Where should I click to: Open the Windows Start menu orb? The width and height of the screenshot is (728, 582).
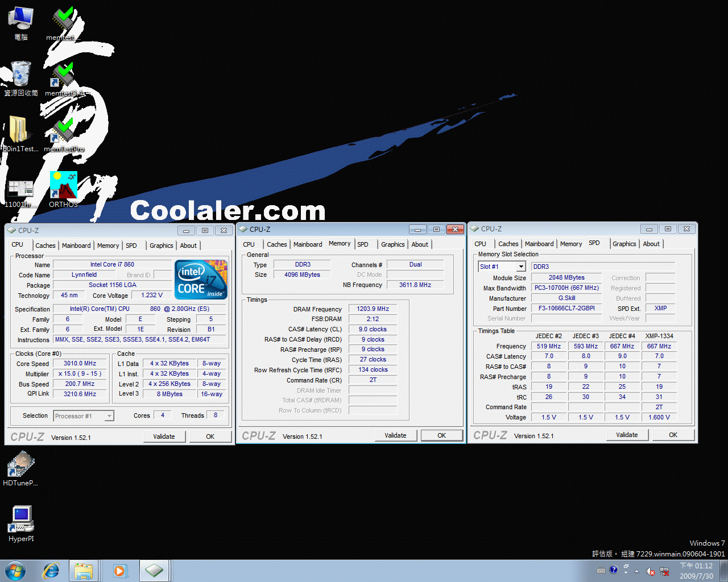[15, 571]
